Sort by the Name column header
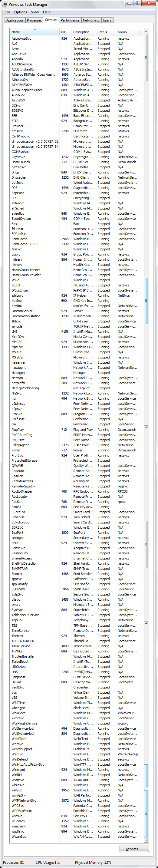The image size is (158, 868). [35, 32]
